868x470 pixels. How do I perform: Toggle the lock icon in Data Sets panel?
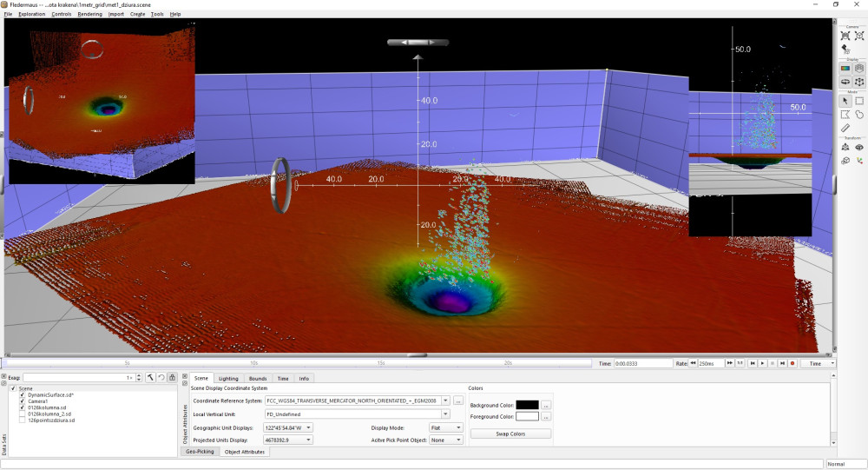coord(172,378)
